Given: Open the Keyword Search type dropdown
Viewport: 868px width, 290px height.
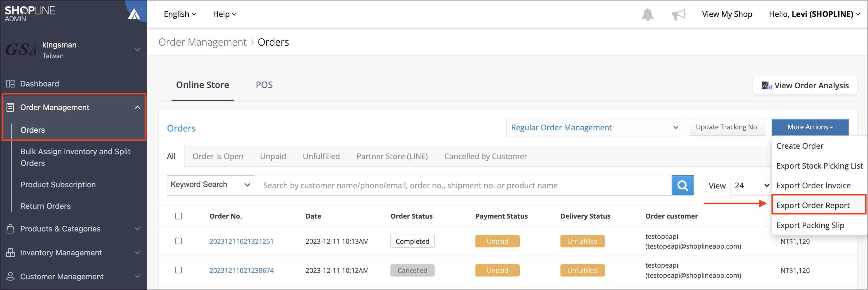Looking at the screenshot, I should 211,185.
